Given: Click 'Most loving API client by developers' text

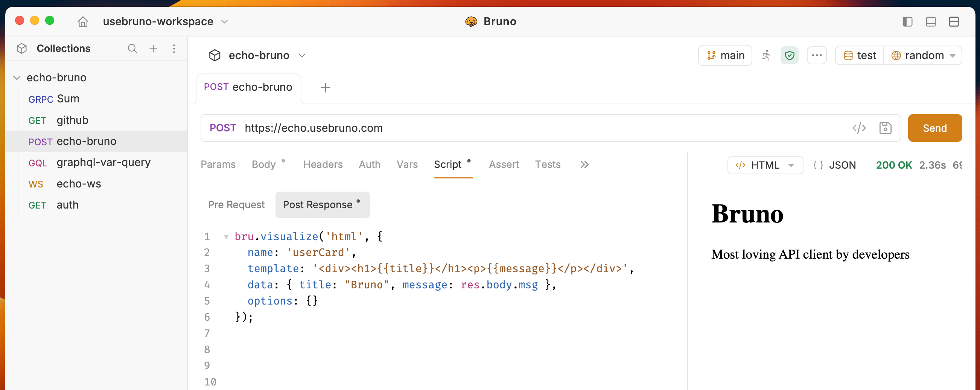Looking at the screenshot, I should pos(810,254).
